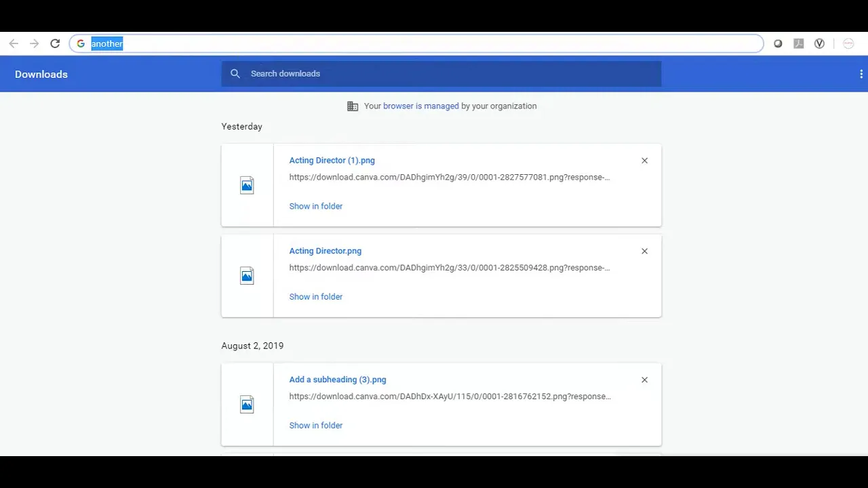Click the 'August 2, 2019' date heading
The height and width of the screenshot is (488, 868).
point(252,346)
